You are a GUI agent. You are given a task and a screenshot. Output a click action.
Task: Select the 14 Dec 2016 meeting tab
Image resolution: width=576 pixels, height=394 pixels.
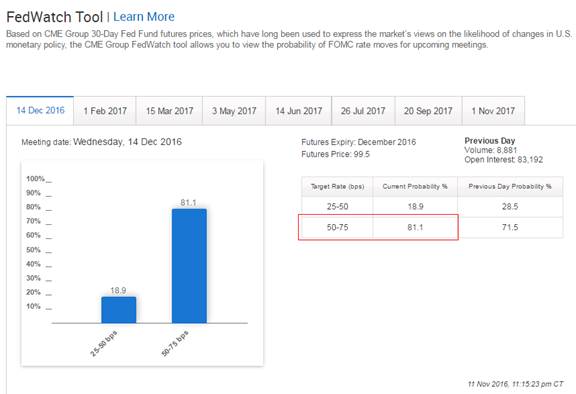pos(40,111)
